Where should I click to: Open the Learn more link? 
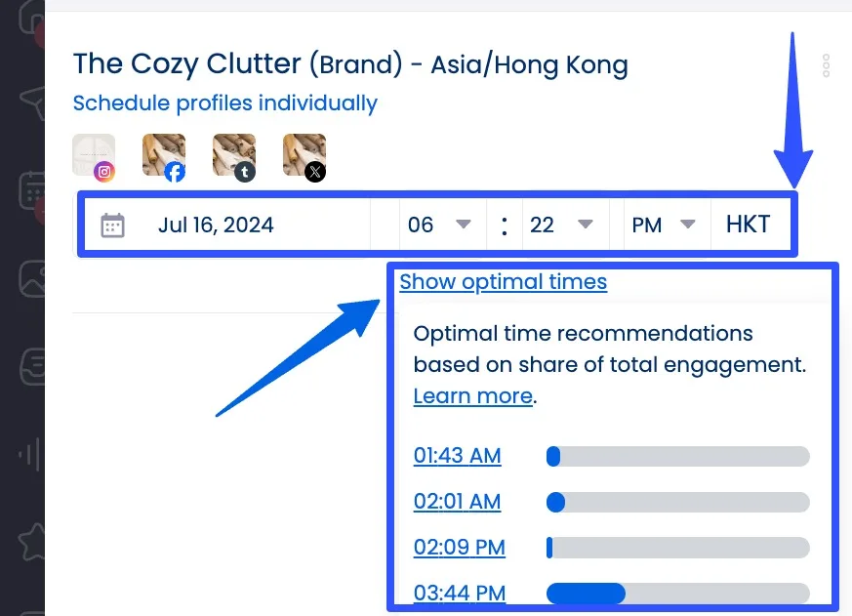pos(473,396)
